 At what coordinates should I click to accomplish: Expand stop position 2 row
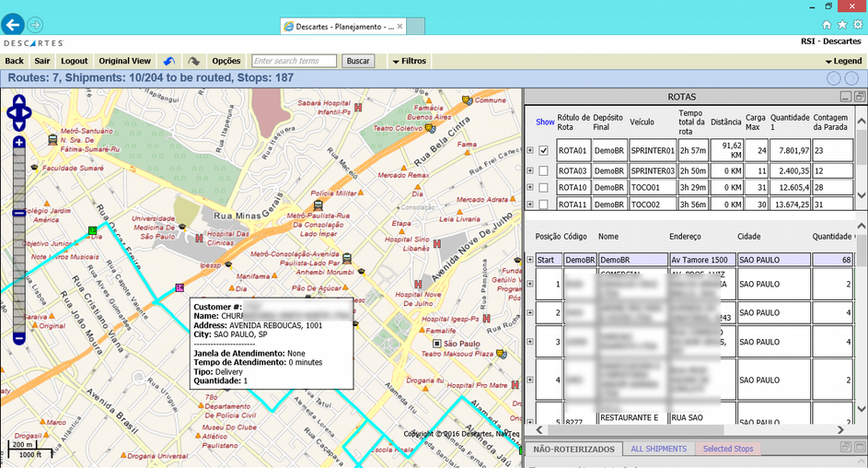pyautogui.click(x=530, y=313)
